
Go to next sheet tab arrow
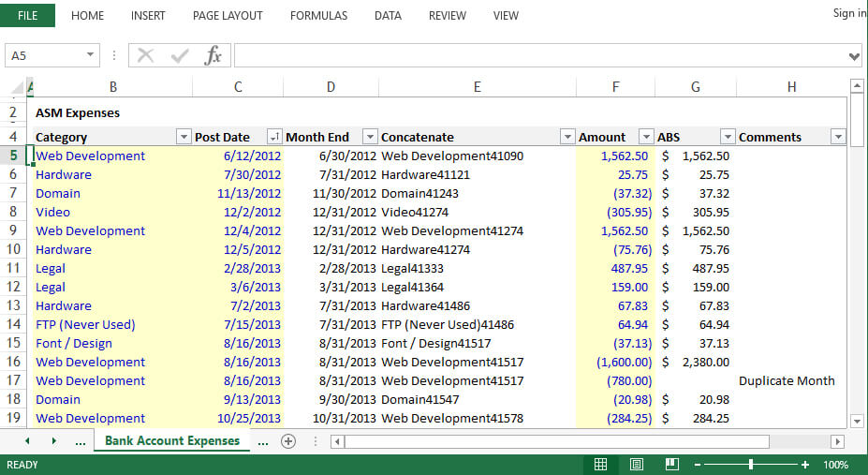[x=53, y=441]
